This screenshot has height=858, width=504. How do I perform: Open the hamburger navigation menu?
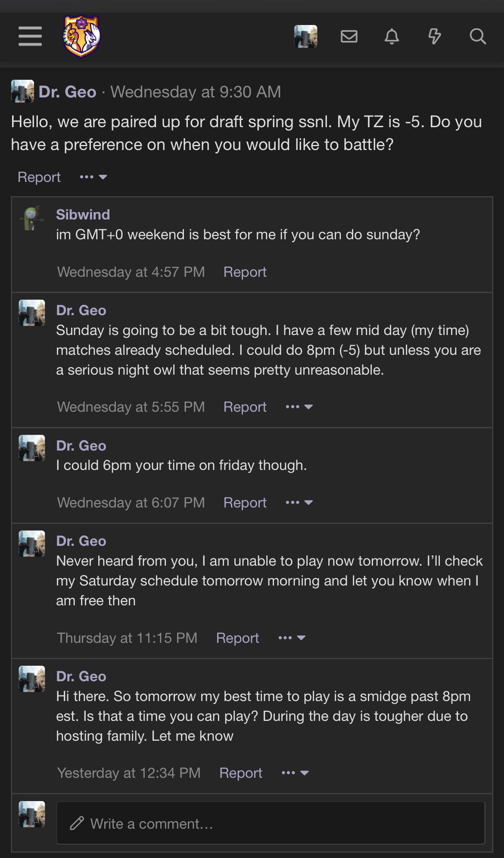point(30,36)
